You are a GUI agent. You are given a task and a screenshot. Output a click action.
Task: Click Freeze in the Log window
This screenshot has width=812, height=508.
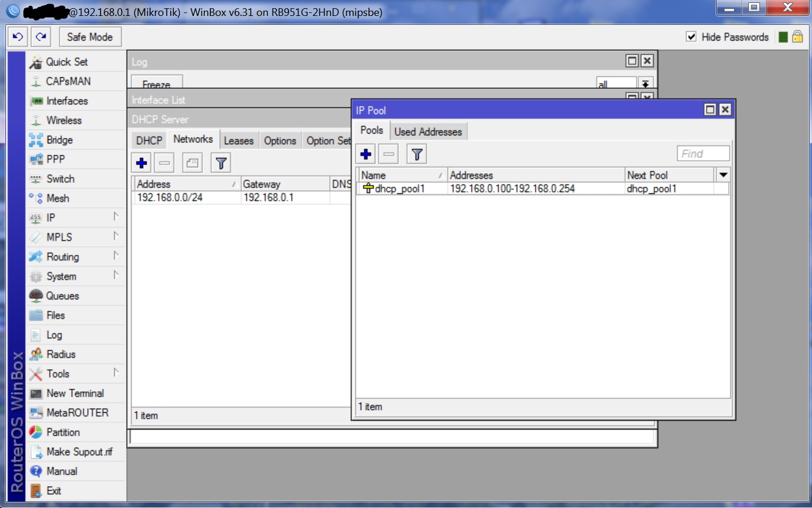157,83
